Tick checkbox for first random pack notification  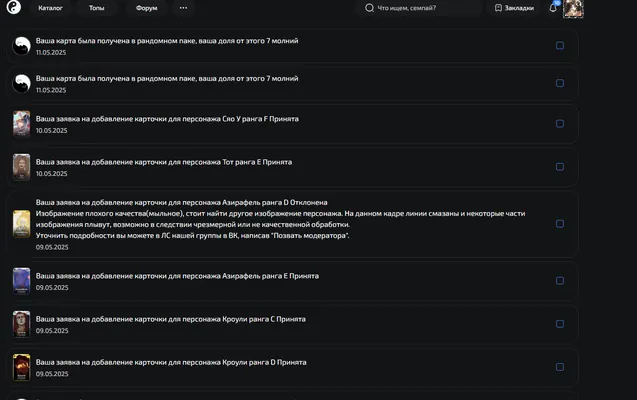(560, 45)
